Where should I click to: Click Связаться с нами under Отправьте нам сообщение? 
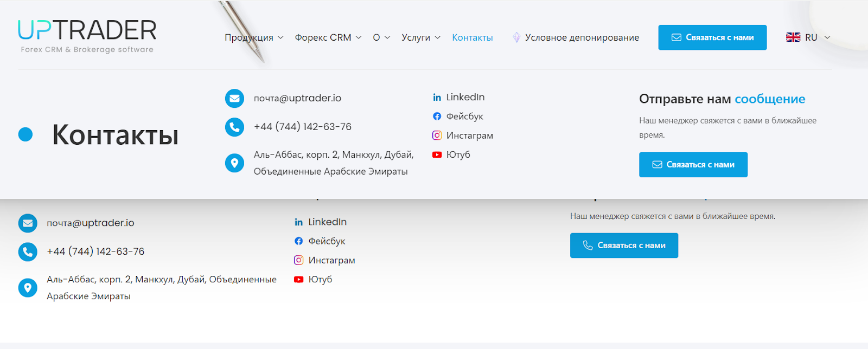pos(693,165)
